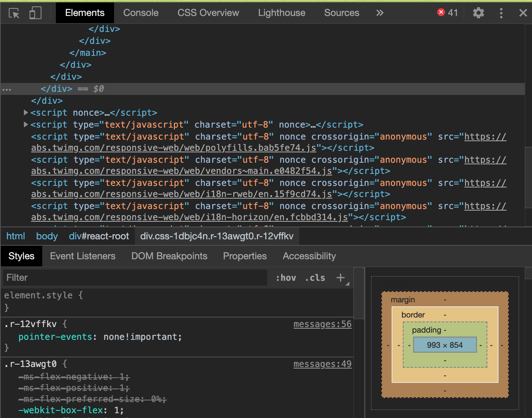The width and height of the screenshot is (532, 418).
Task: Toggle the .cls class editor
Action: click(x=315, y=278)
